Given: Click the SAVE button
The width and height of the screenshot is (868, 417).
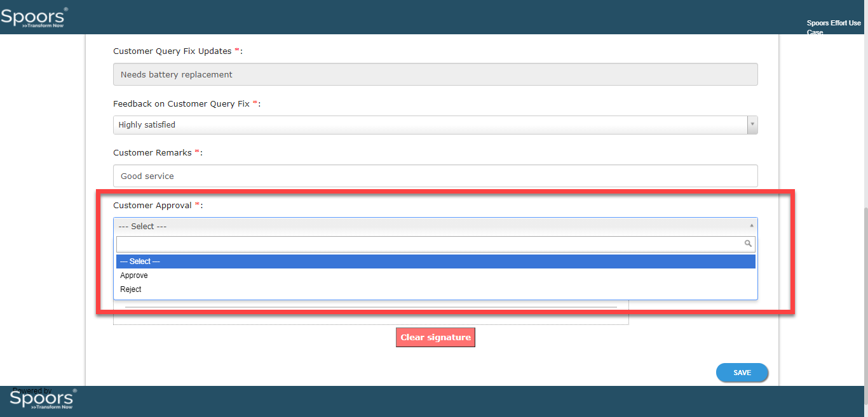Looking at the screenshot, I should click(742, 373).
